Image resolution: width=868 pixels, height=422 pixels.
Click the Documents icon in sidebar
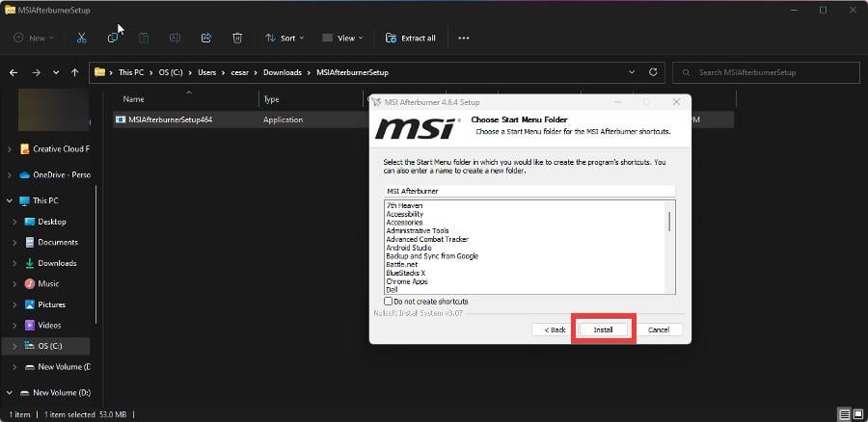point(30,242)
